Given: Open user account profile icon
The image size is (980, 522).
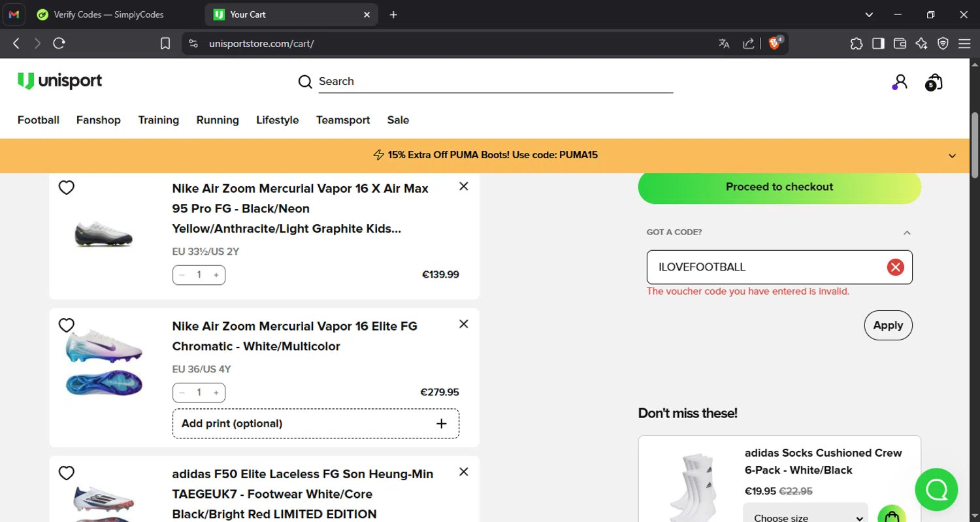Looking at the screenshot, I should pos(900,82).
